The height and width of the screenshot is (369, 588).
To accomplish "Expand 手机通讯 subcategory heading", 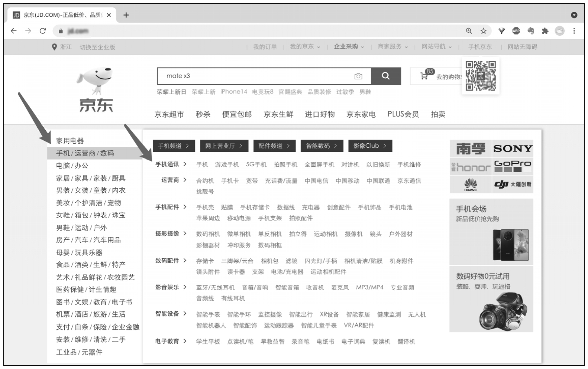I will [171, 164].
